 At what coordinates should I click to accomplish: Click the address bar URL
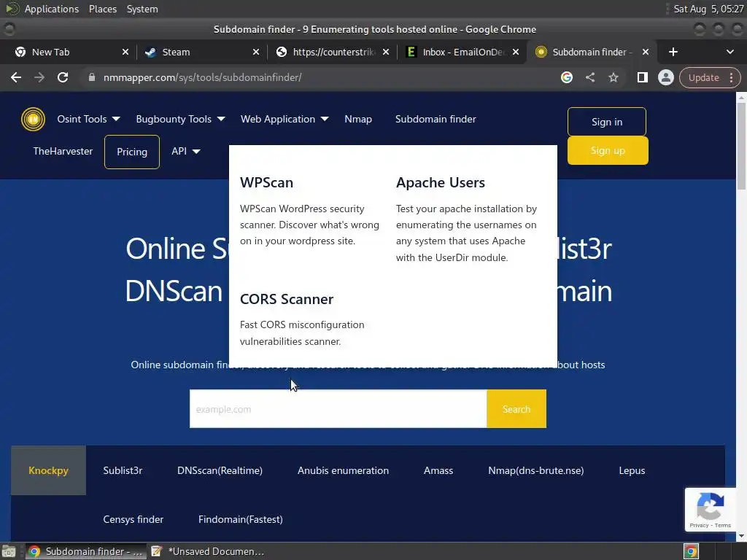click(203, 77)
